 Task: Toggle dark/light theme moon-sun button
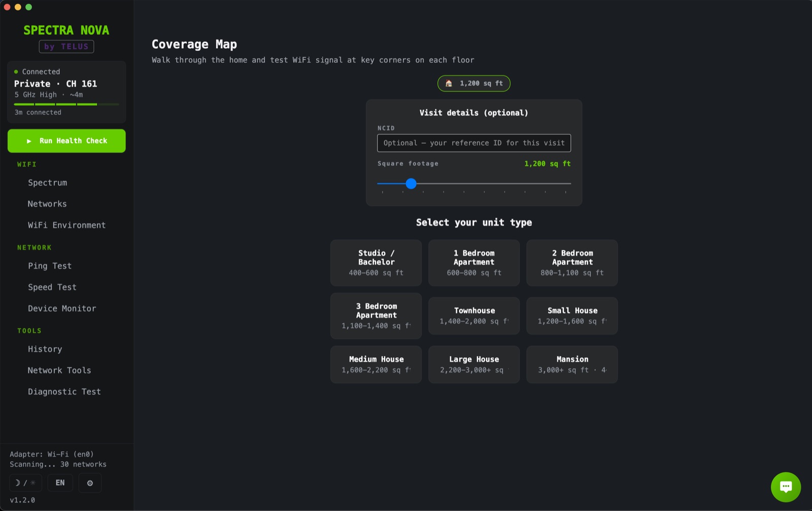25,483
